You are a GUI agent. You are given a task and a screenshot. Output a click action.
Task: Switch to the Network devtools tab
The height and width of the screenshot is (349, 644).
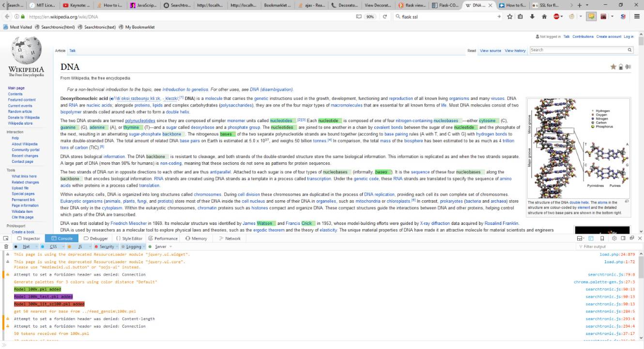(x=230, y=238)
